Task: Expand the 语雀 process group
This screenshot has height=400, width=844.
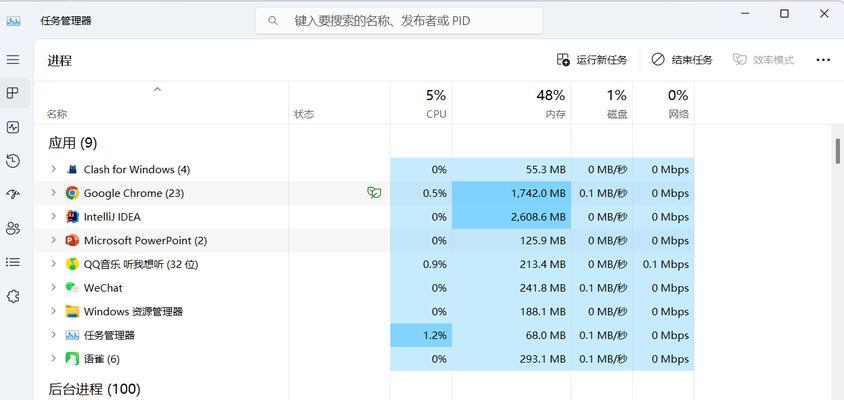Action: tap(53, 359)
